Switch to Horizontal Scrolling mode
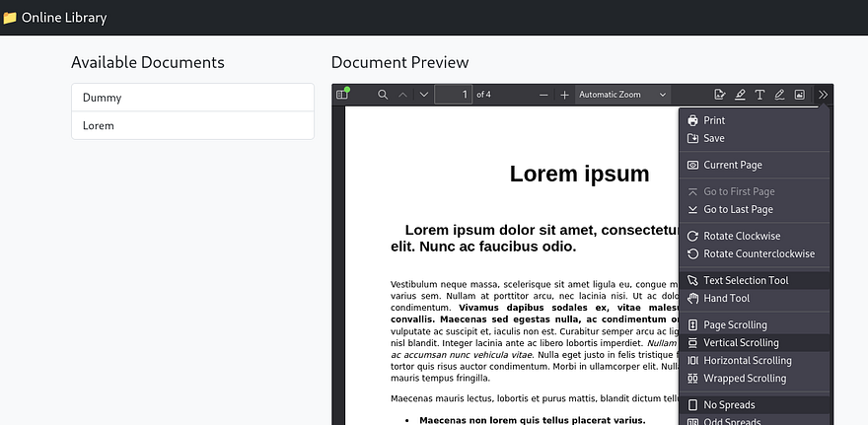Image resolution: width=868 pixels, height=425 pixels. click(747, 361)
